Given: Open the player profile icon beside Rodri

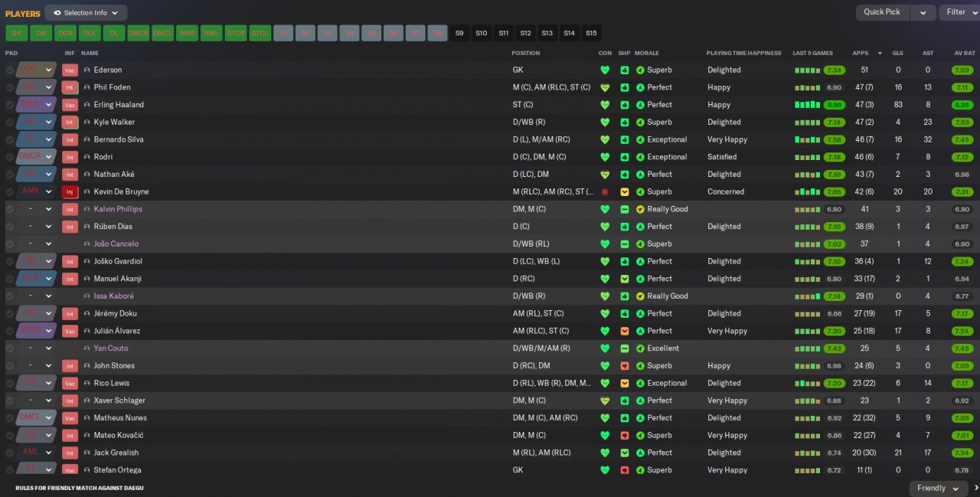Looking at the screenshot, I should pyautogui.click(x=87, y=157).
